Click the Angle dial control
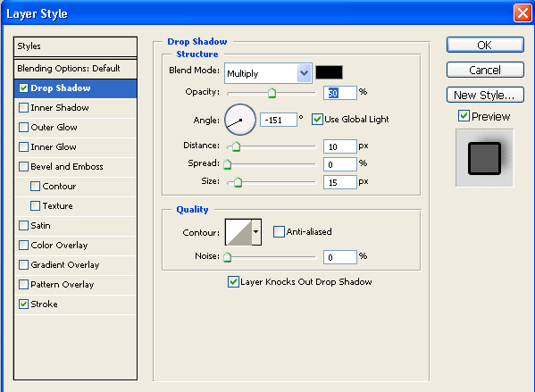Screen dimensions: 535x392 [x=240, y=120]
